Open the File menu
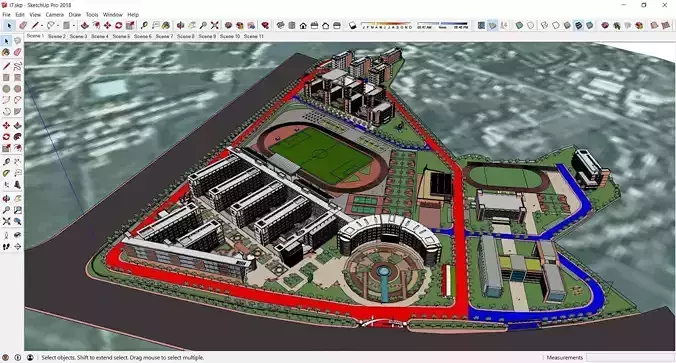The image size is (676, 363). (x=6, y=14)
